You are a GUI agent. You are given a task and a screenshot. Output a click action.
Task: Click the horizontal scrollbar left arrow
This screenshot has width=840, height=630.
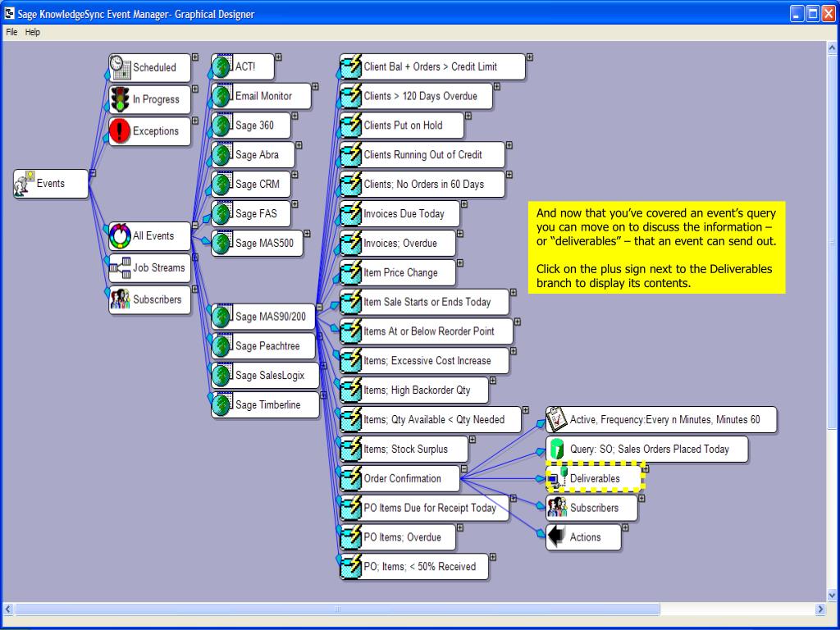8,609
